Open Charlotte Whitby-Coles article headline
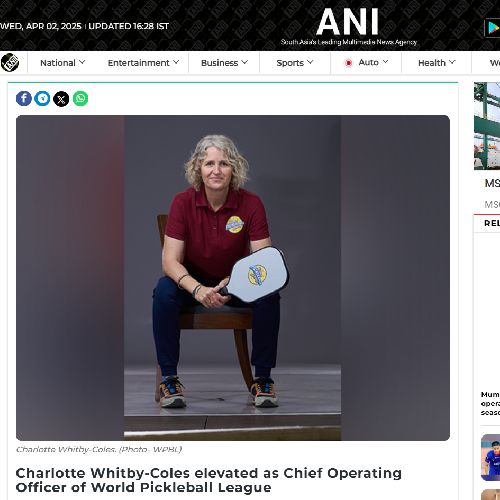 click(x=209, y=480)
